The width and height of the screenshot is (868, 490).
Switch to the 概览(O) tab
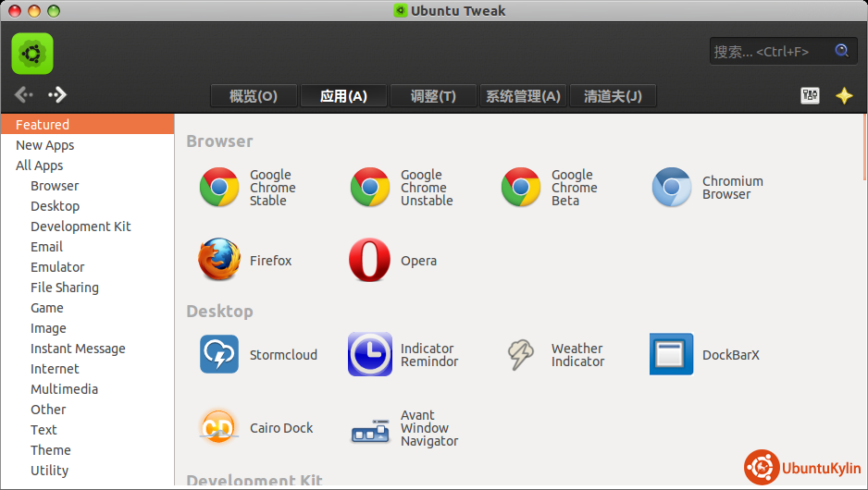click(x=254, y=96)
